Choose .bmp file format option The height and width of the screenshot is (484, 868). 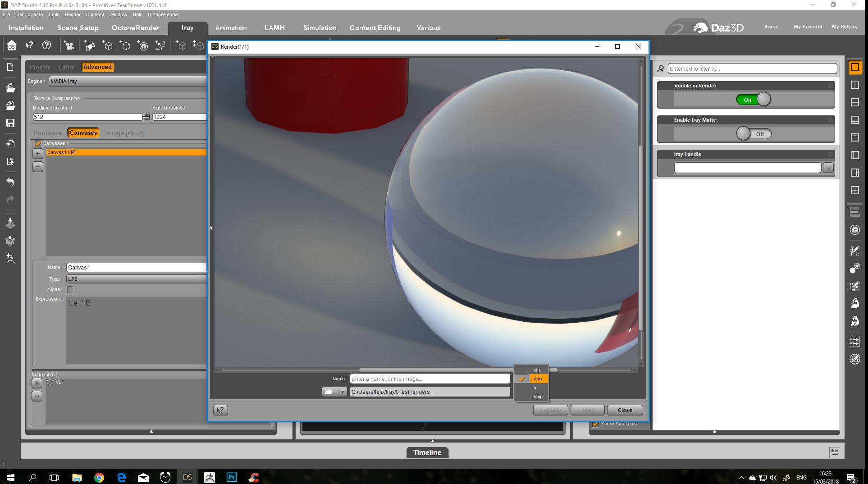tap(531, 397)
